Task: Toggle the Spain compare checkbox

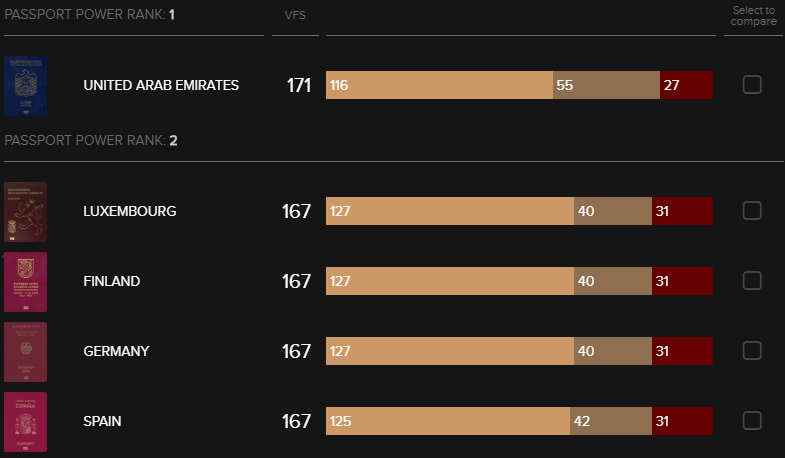Action: tap(752, 421)
